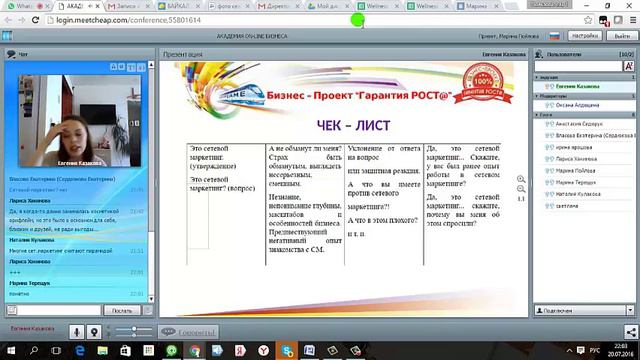Open the emoticon picker beside chat input
Viewport: 640px width, 360px height.
coord(12,310)
